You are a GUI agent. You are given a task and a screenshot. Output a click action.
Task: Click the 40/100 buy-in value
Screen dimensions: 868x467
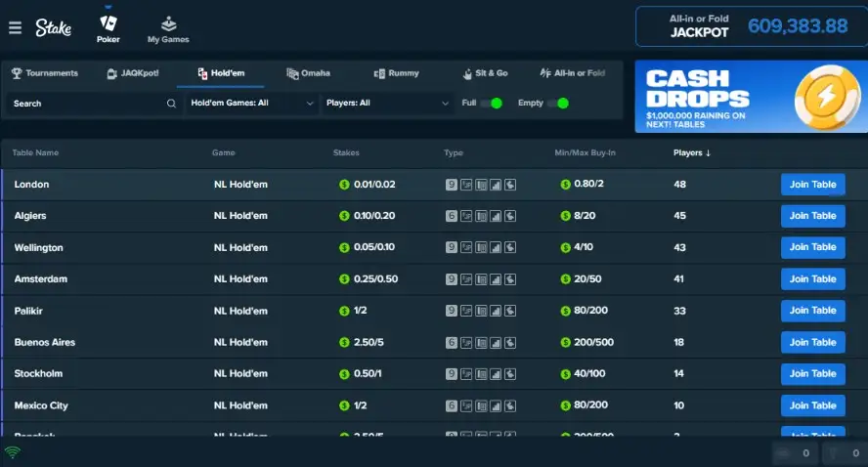pyautogui.click(x=589, y=373)
